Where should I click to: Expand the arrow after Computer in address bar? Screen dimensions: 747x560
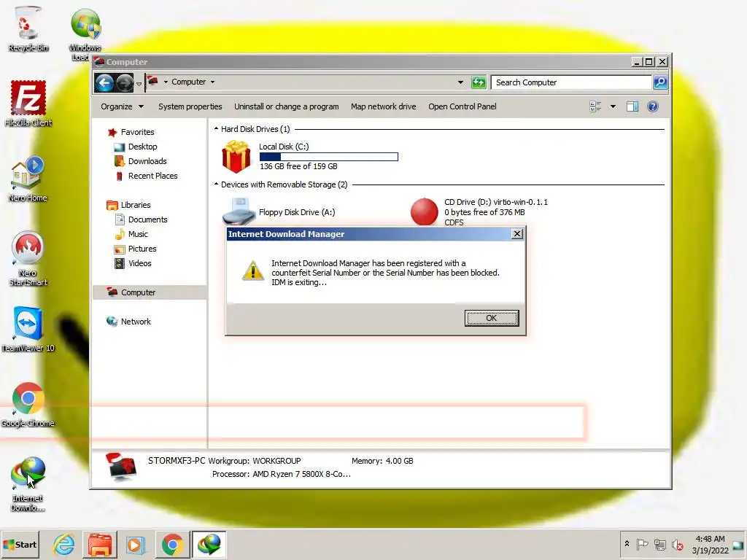click(212, 82)
